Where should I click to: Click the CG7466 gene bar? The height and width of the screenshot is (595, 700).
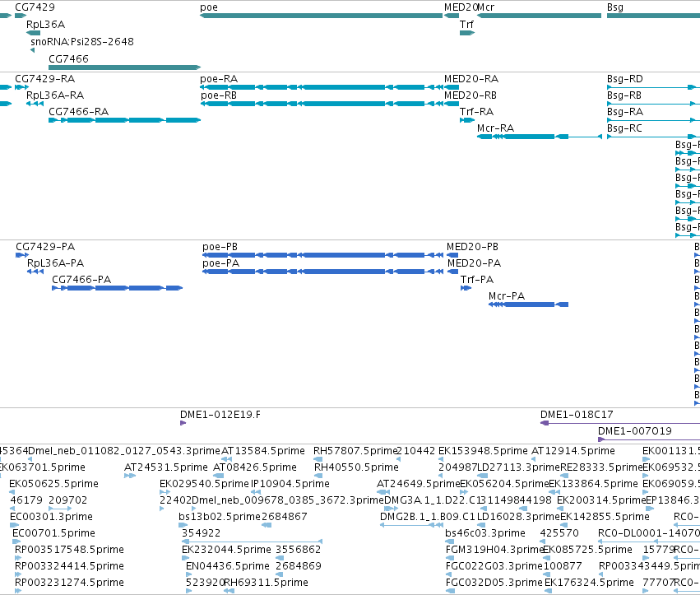point(124,67)
